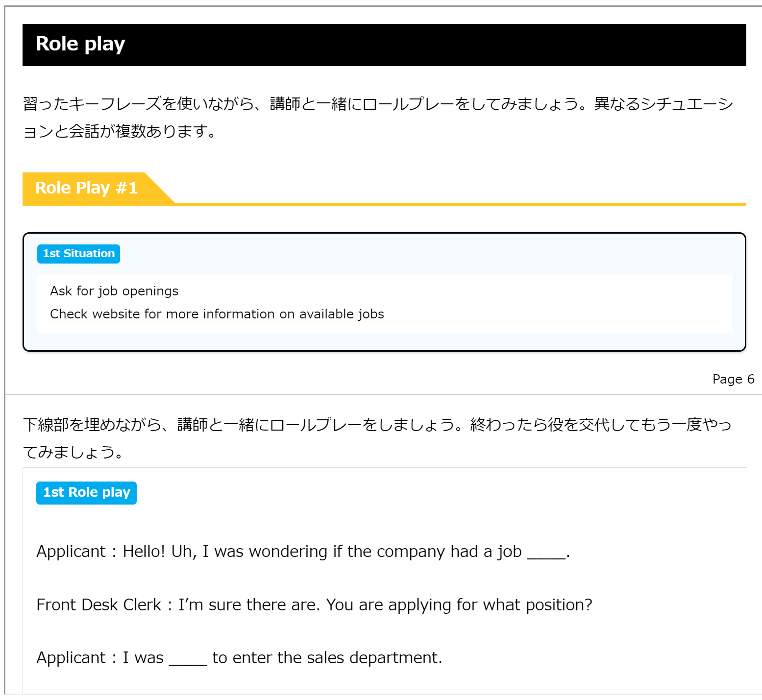Click "Applicant" label before "Hello! Uh"
The height and width of the screenshot is (700, 762).
point(71,552)
